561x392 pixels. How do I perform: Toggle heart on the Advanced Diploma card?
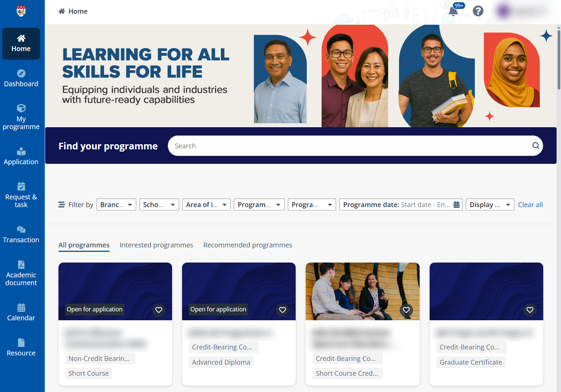[282, 310]
